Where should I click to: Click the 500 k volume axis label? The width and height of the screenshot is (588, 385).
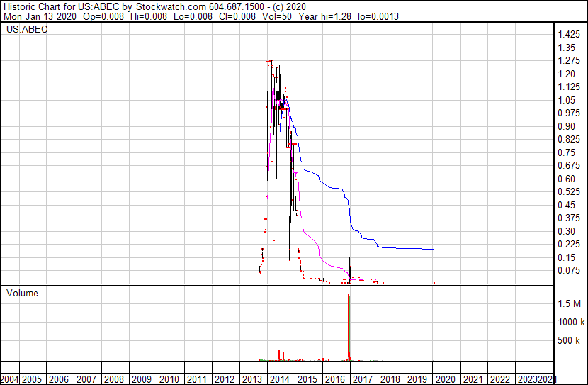[568, 341]
